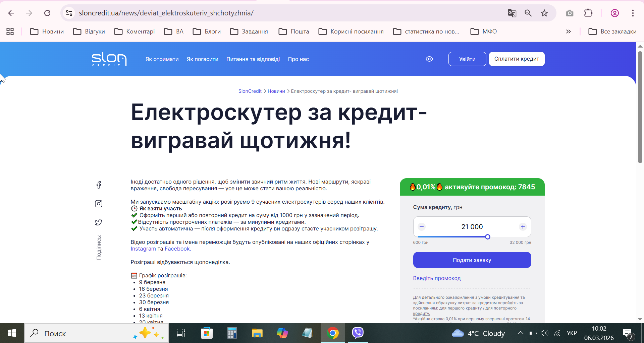Bookmark this page with the star icon
Viewport: 644px width, 343px height.
pyautogui.click(x=544, y=13)
